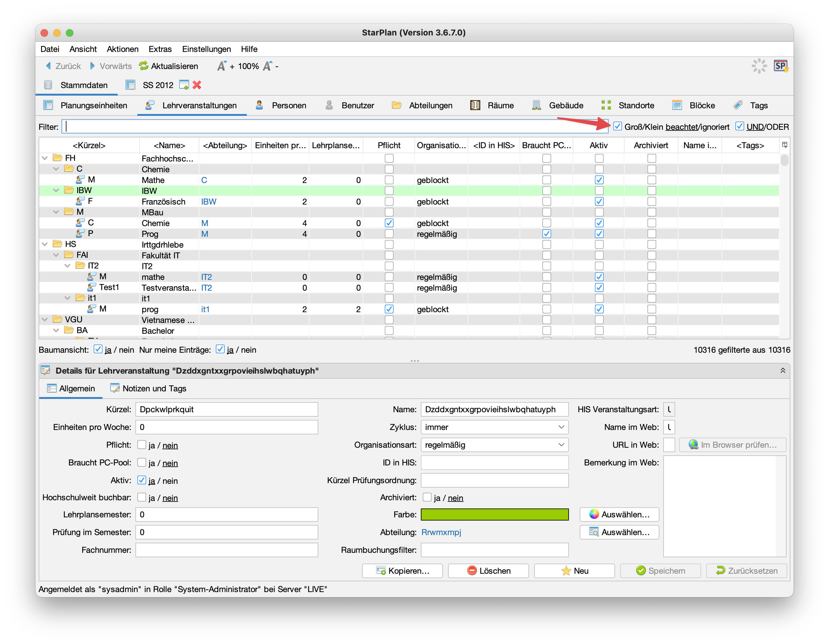
Task: Click the green Aktualisieren refresh icon
Action: pyautogui.click(x=143, y=66)
